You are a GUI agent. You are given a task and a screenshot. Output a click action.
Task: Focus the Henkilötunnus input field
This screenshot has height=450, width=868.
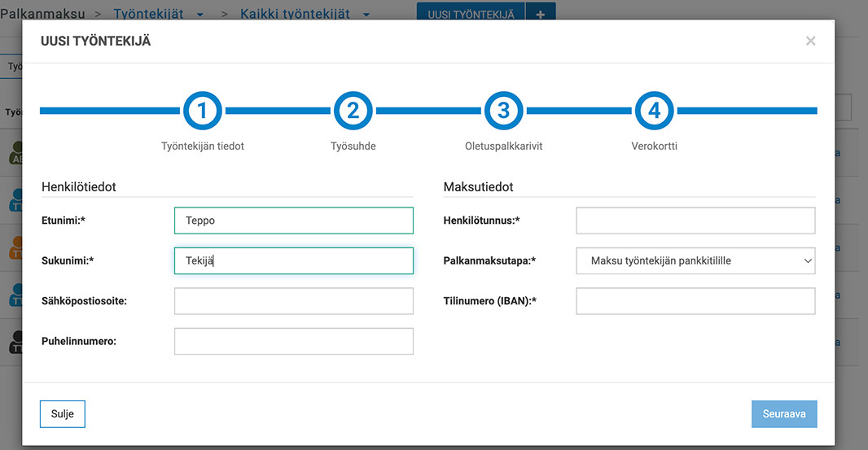[695, 221]
